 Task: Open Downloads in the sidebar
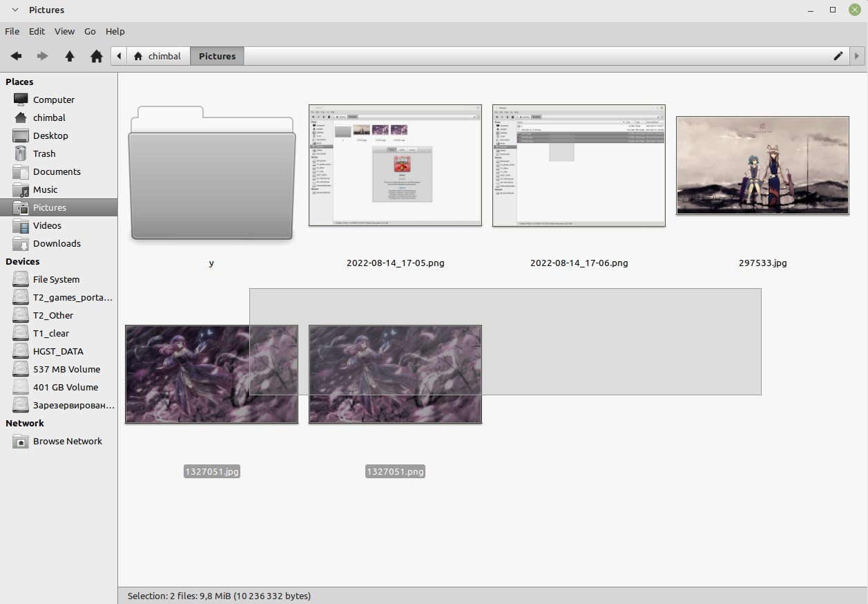57,243
